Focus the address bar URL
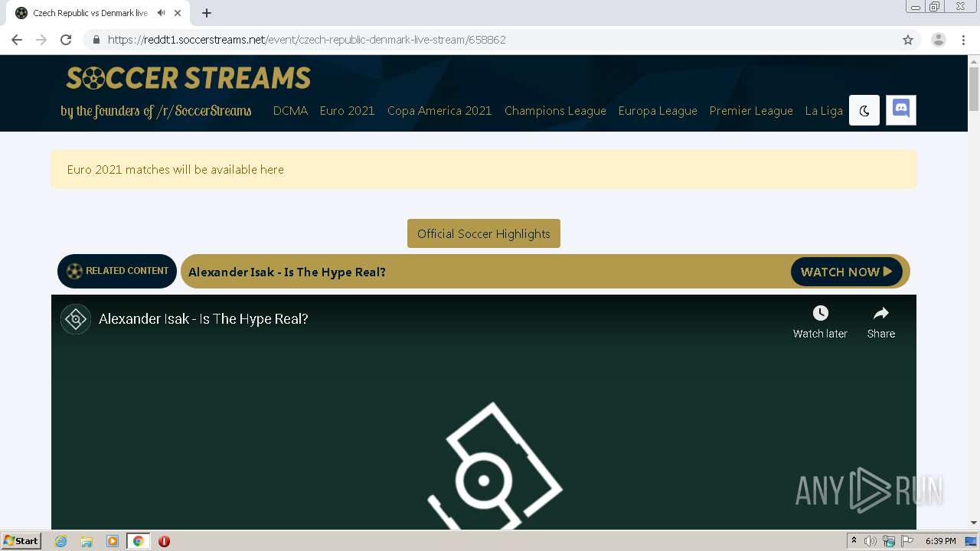 306,40
